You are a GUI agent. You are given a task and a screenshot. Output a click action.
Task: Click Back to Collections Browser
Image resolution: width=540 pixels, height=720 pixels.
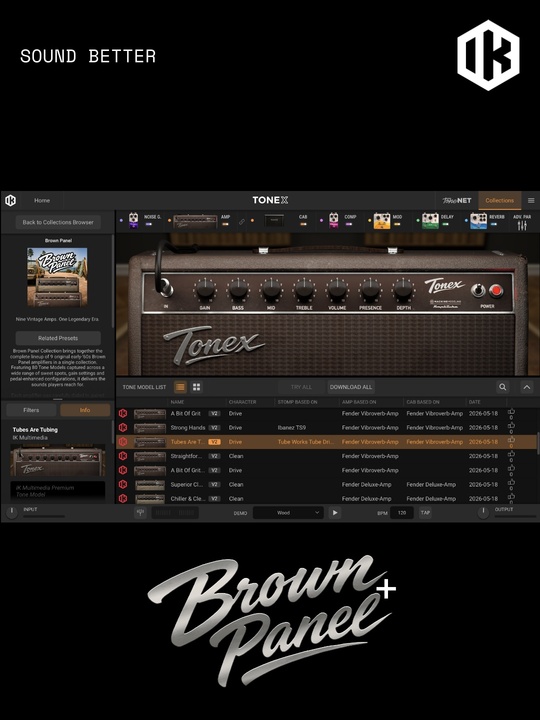[x=58, y=222]
